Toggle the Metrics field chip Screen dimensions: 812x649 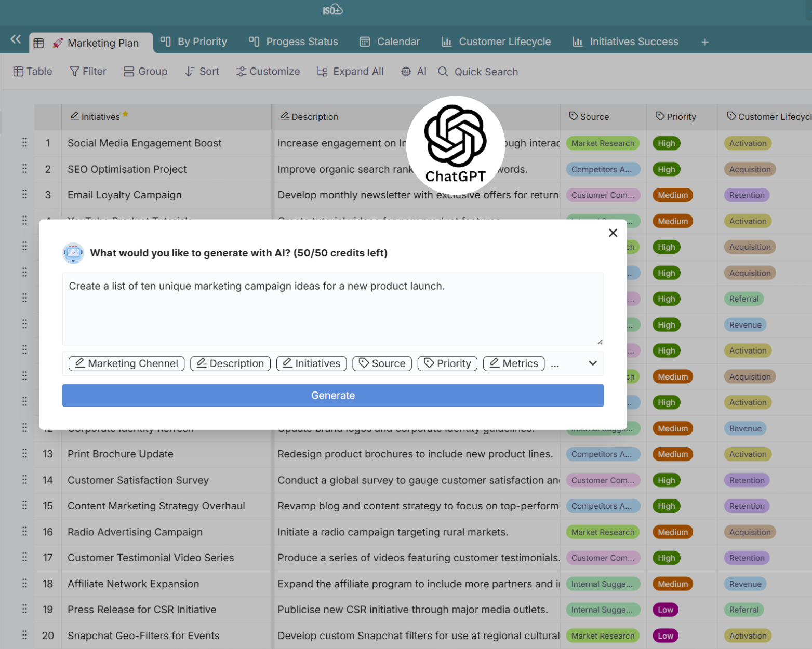[x=514, y=363]
